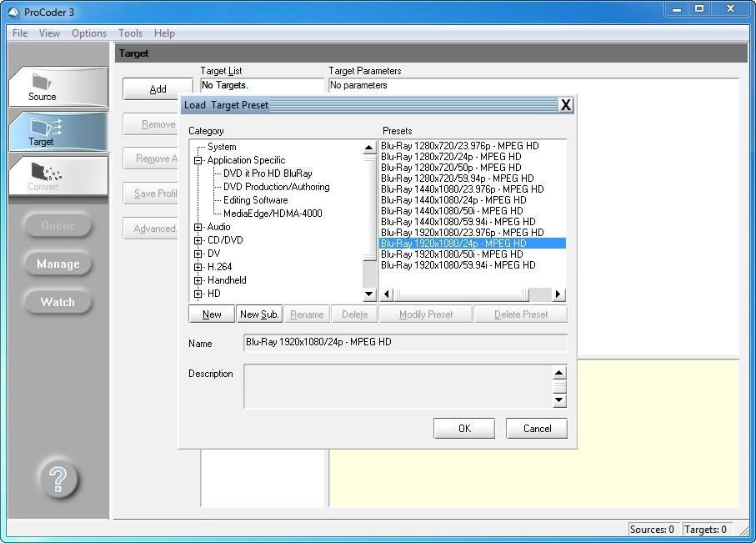756x543 pixels.
Task: Confirm preset with OK button
Action: point(464,429)
